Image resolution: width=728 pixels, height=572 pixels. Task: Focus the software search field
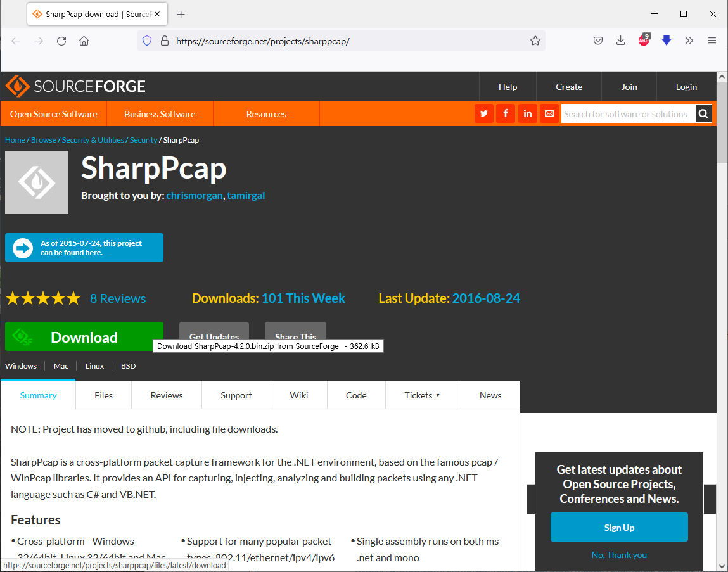coord(628,114)
